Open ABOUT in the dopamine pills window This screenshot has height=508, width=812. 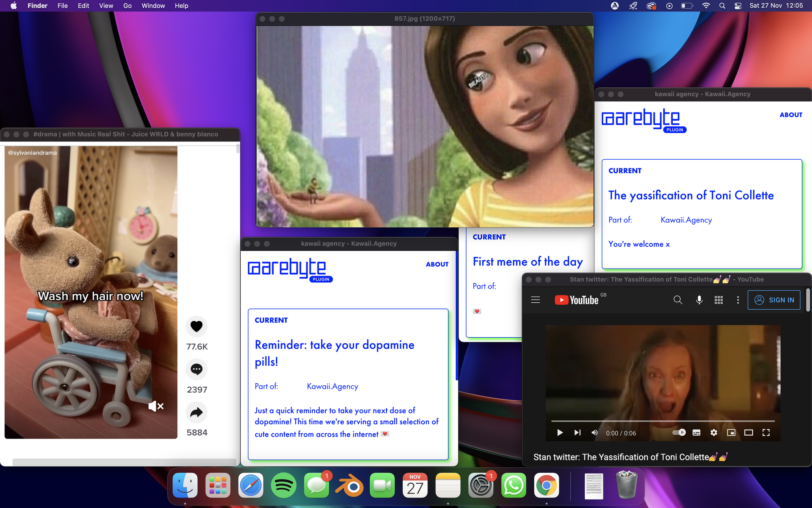[437, 264]
